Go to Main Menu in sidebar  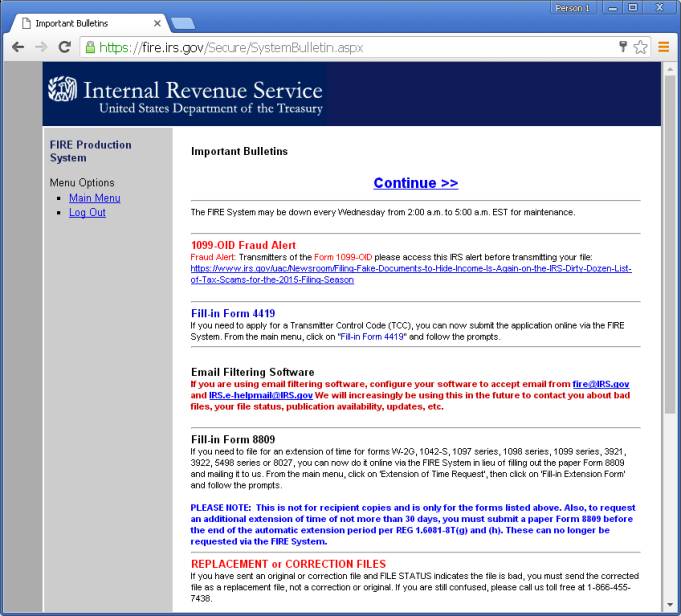coord(94,198)
